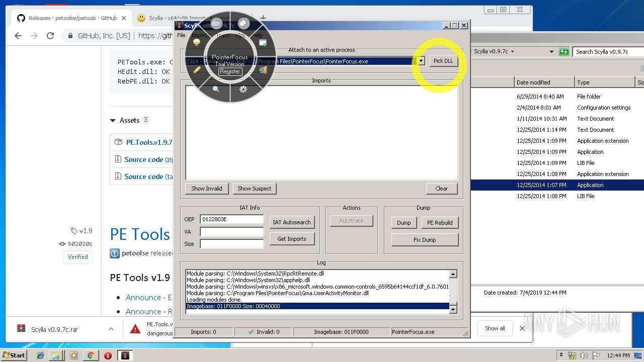Run IAT Autosearch

coord(292,222)
